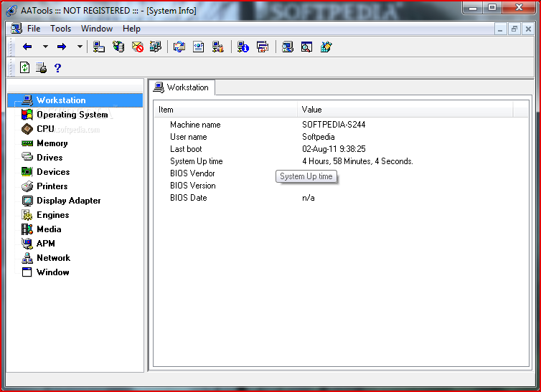Image resolution: width=541 pixels, height=392 pixels.
Task: Click the magnifier window icon in toolbar
Action: pyautogui.click(x=306, y=47)
